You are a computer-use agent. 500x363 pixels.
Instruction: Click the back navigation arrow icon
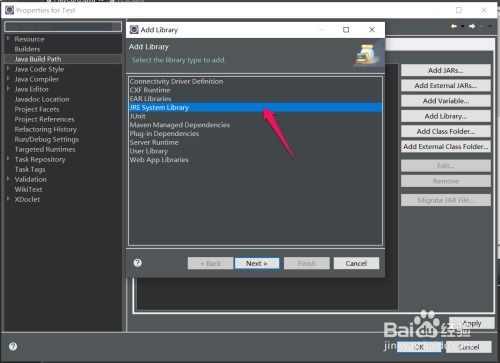pyautogui.click(x=454, y=26)
